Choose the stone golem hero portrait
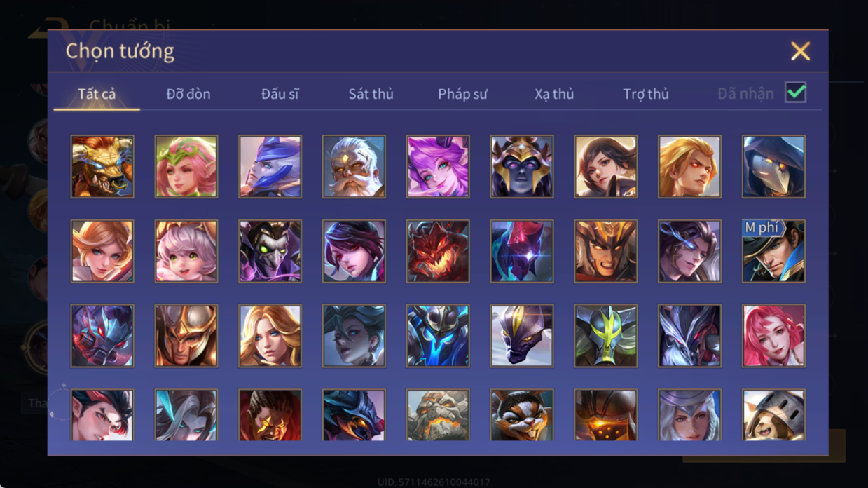 click(438, 415)
